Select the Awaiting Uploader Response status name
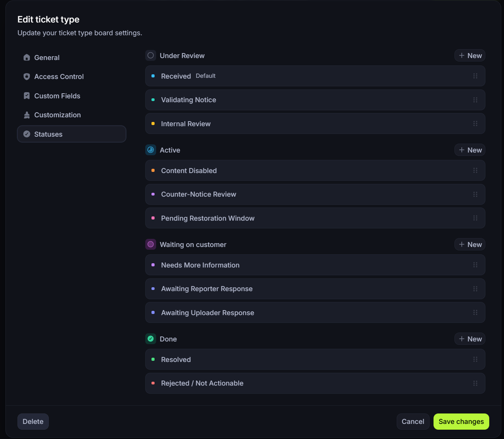 (x=208, y=313)
